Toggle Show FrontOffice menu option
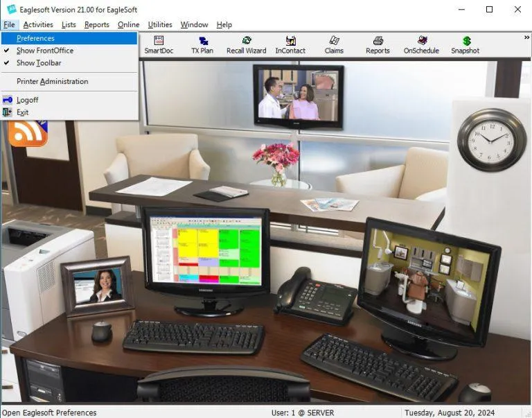This screenshot has width=532, height=418. pos(69,51)
